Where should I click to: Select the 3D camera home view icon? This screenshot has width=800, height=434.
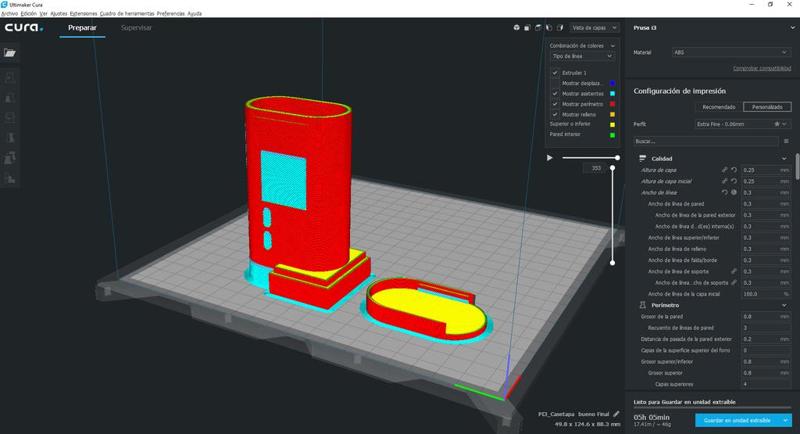[x=516, y=28]
